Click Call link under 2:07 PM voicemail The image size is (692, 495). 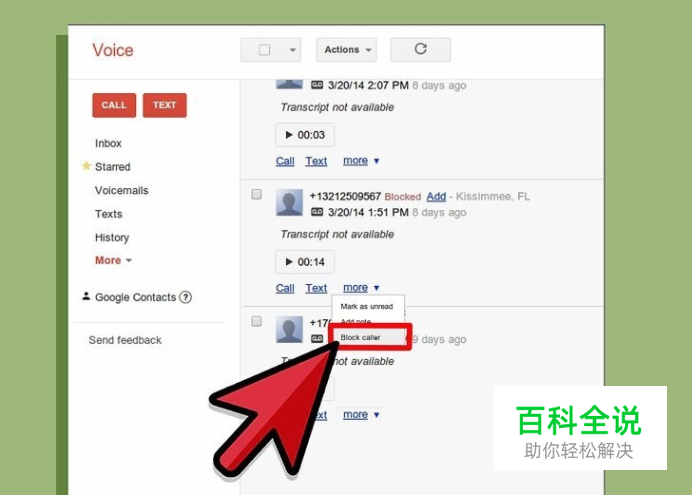[x=285, y=161]
